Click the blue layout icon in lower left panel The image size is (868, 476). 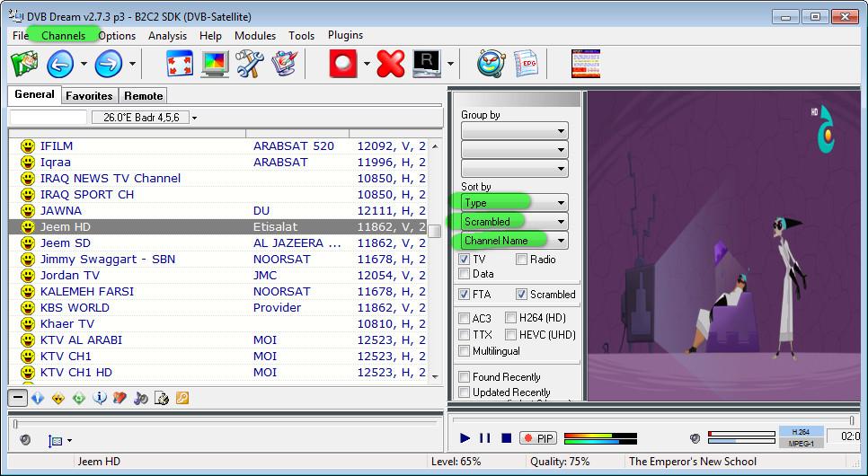click(56, 441)
